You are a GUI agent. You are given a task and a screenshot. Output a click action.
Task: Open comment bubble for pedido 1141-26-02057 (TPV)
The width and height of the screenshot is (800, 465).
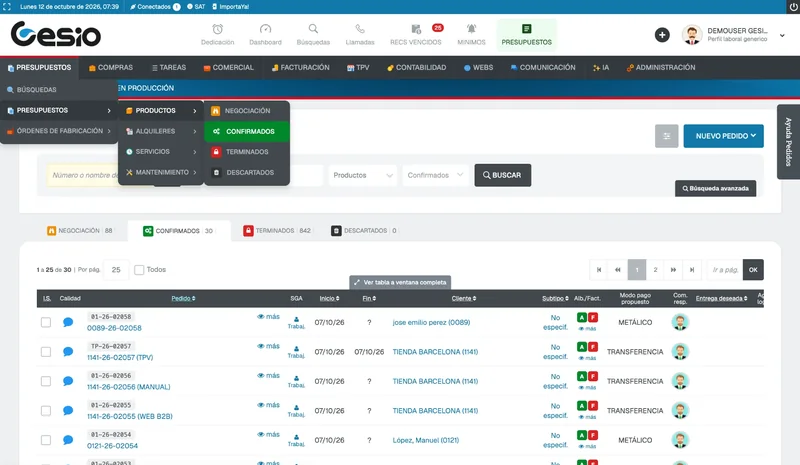point(68,352)
